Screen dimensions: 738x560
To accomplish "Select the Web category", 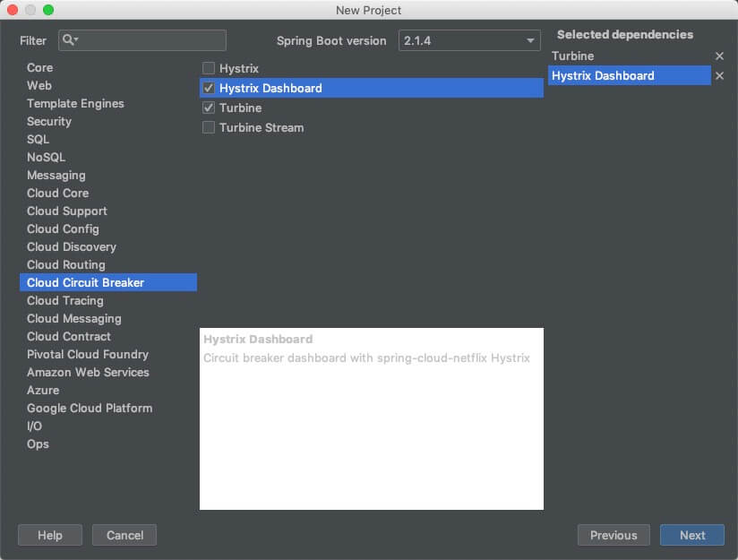I will coord(108,85).
